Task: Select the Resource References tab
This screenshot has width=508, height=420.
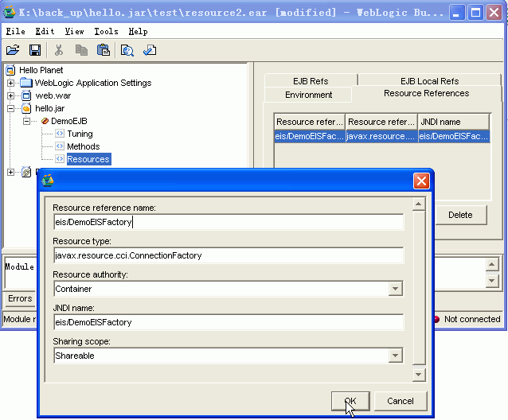Action: [426, 93]
